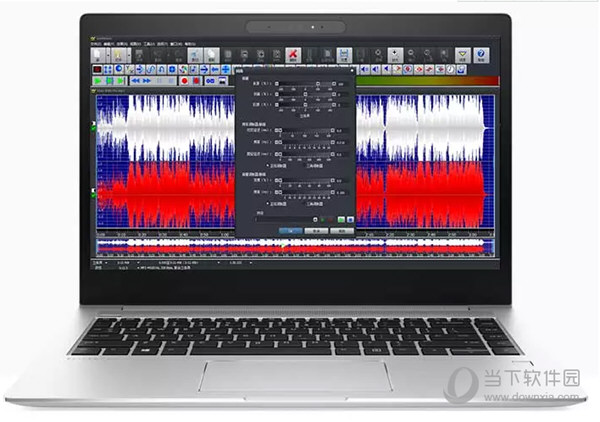Click the blue circular effect icon in effects row
This screenshot has height=422, width=600.
[x=119, y=69]
